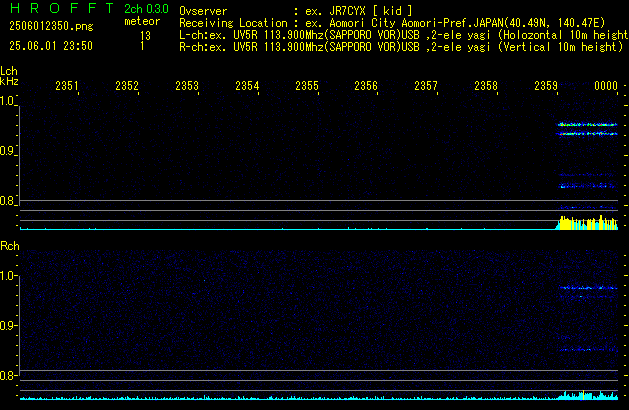Select the Rch 0.8 kHz axis label
The height and width of the screenshot is (410, 629).
click(x=7, y=376)
